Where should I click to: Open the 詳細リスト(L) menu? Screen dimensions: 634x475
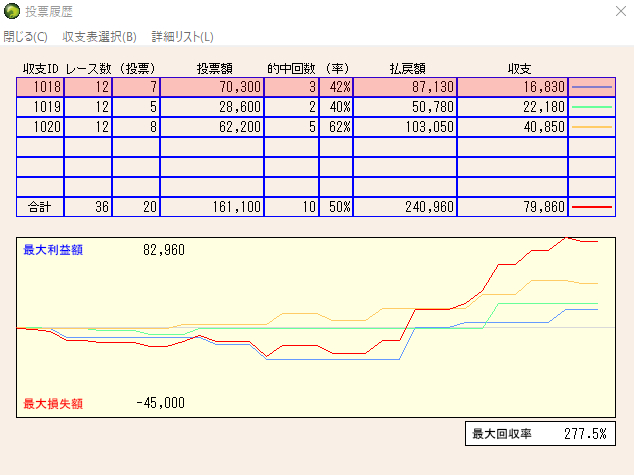click(182, 37)
